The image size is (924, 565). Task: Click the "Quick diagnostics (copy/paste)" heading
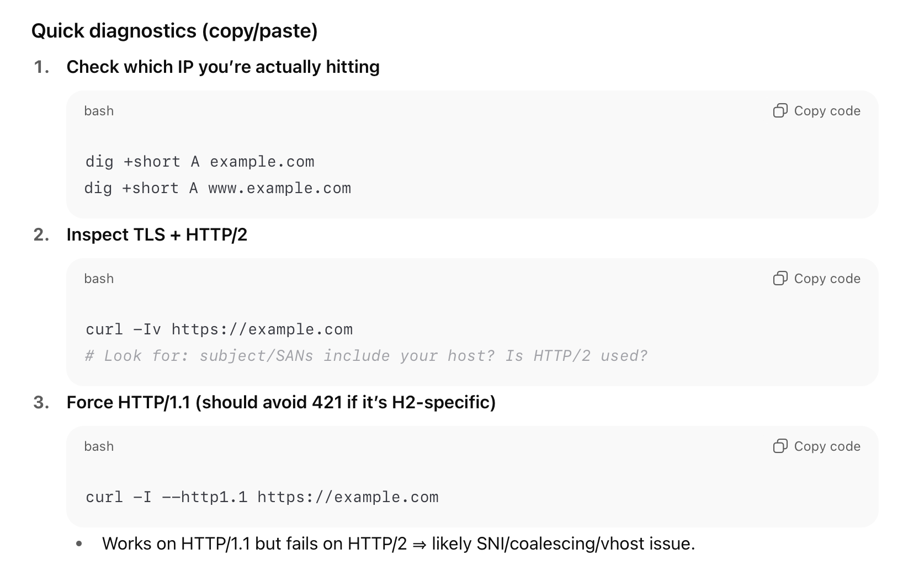(x=174, y=31)
